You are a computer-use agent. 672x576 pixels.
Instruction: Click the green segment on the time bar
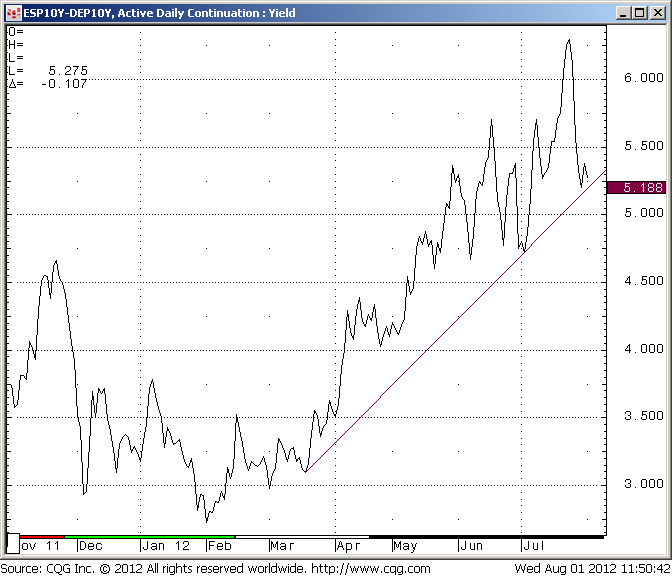coord(150,537)
